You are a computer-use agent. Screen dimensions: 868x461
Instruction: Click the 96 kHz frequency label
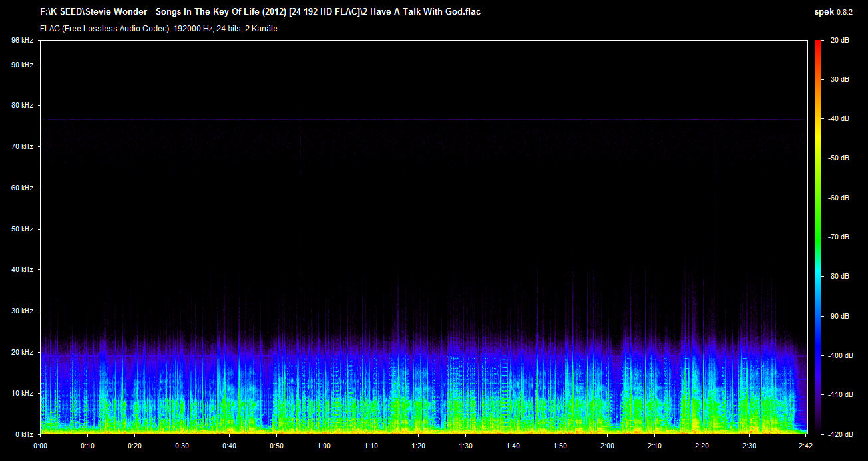22,41
